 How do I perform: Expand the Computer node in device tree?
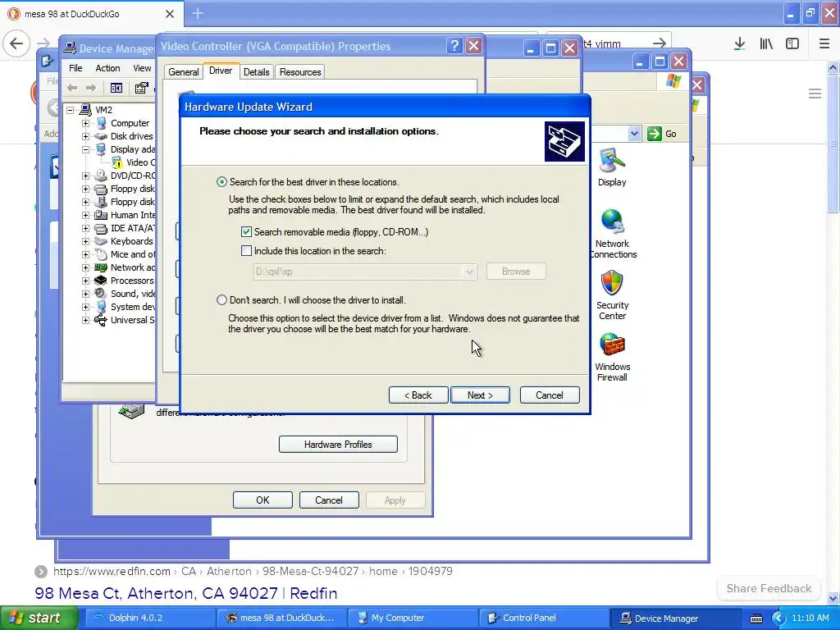tap(85, 123)
